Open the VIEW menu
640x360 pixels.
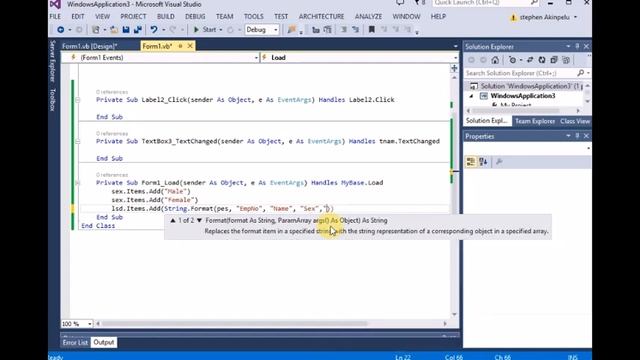pyautogui.click(x=102, y=16)
